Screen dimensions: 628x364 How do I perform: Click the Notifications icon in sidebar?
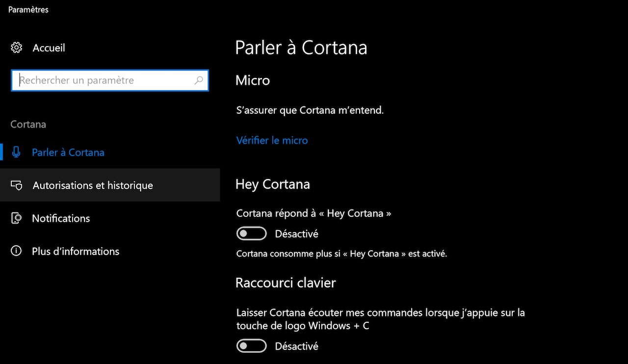pyautogui.click(x=16, y=218)
